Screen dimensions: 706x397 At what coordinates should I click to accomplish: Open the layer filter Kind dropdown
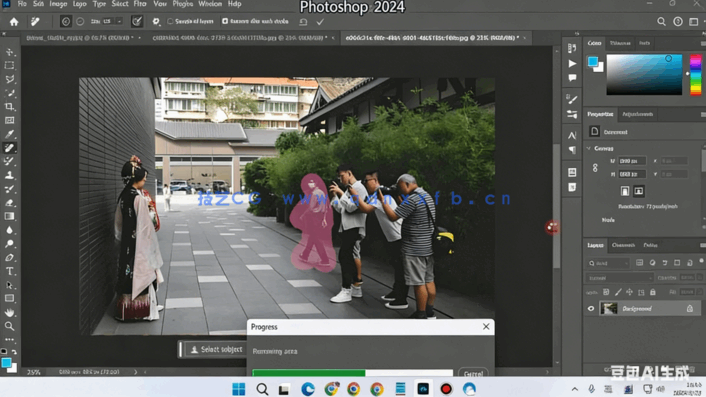point(608,263)
